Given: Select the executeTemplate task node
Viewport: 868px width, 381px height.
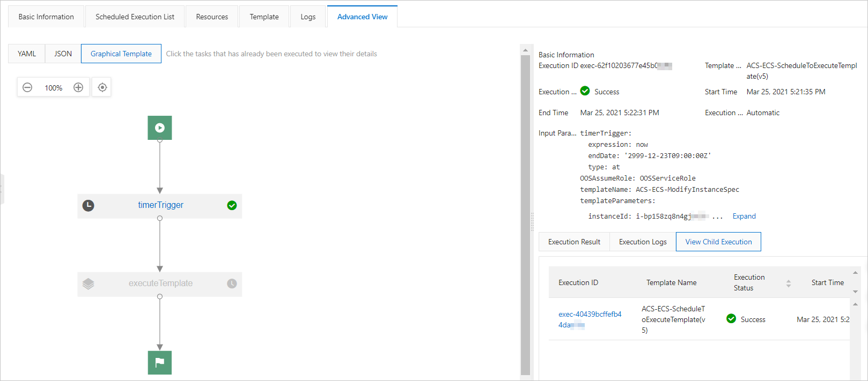Looking at the screenshot, I should point(160,284).
